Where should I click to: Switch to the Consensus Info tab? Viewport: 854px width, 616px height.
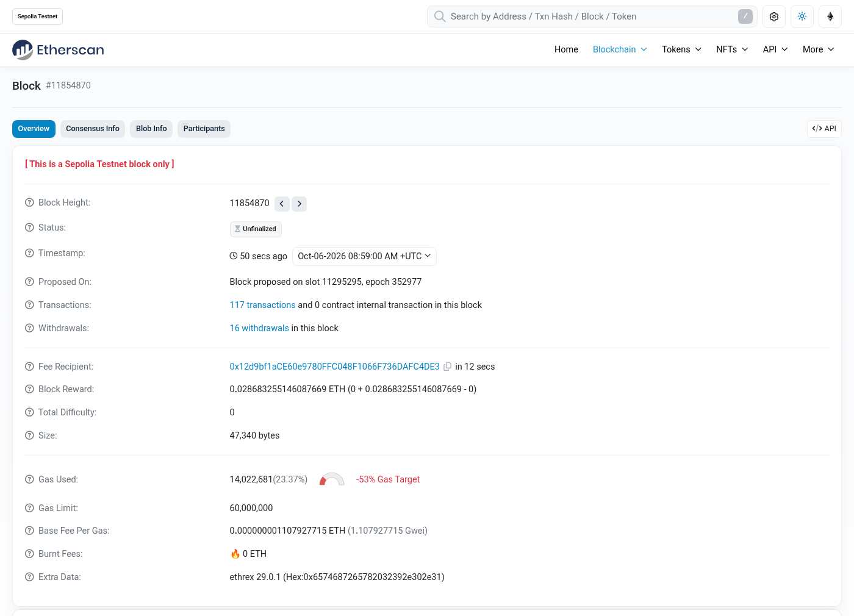click(x=93, y=129)
